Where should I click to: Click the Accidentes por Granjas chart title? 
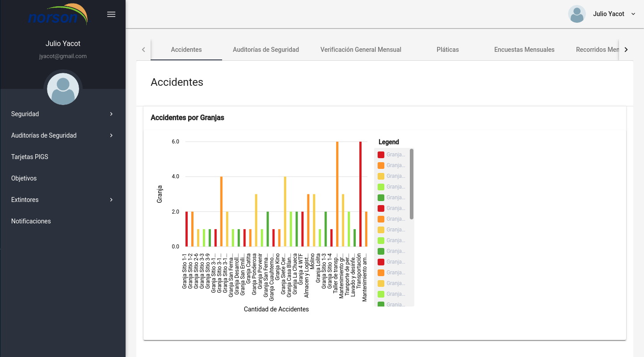[x=187, y=118]
